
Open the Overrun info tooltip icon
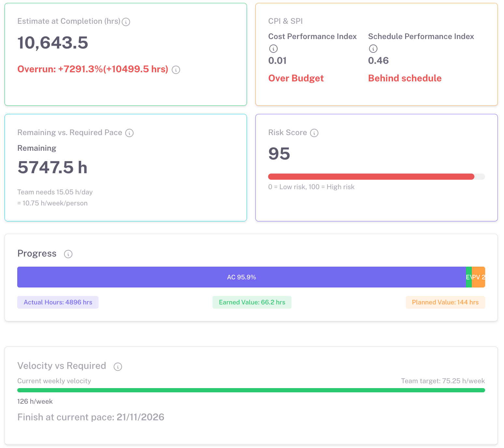coord(176,70)
